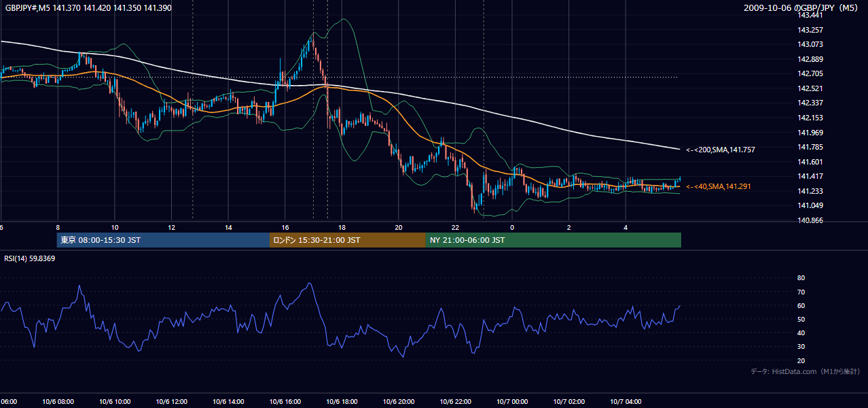Click the 10/6 22:00 time axis label
The image size is (868, 408).
(x=455, y=402)
